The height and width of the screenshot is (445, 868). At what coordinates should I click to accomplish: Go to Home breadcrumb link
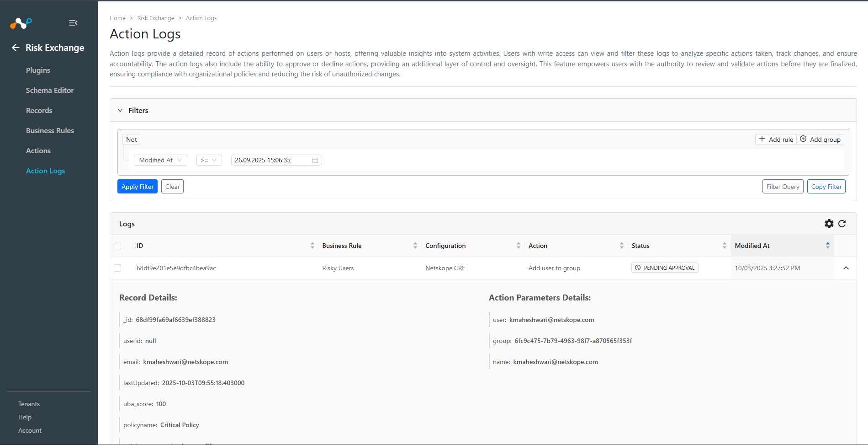point(117,18)
